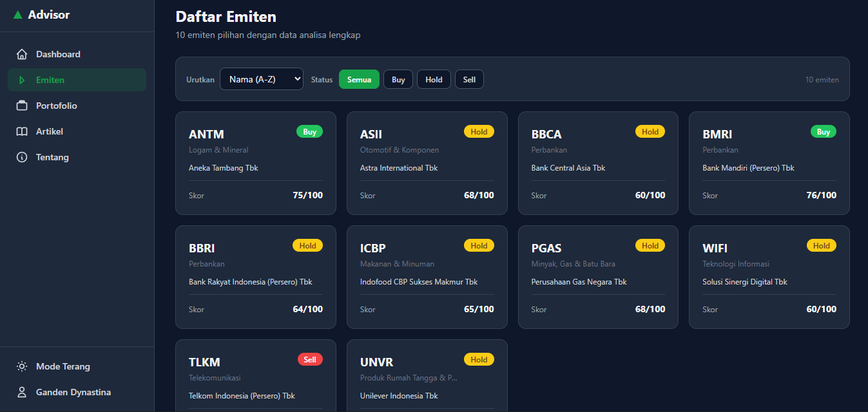The image size is (868, 412).
Task: Click the Buy badge on BMRI card
Action: [x=824, y=131]
